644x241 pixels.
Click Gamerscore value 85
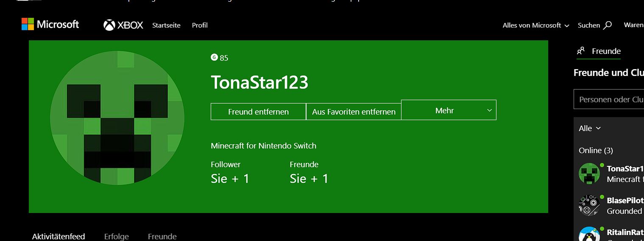(x=224, y=58)
